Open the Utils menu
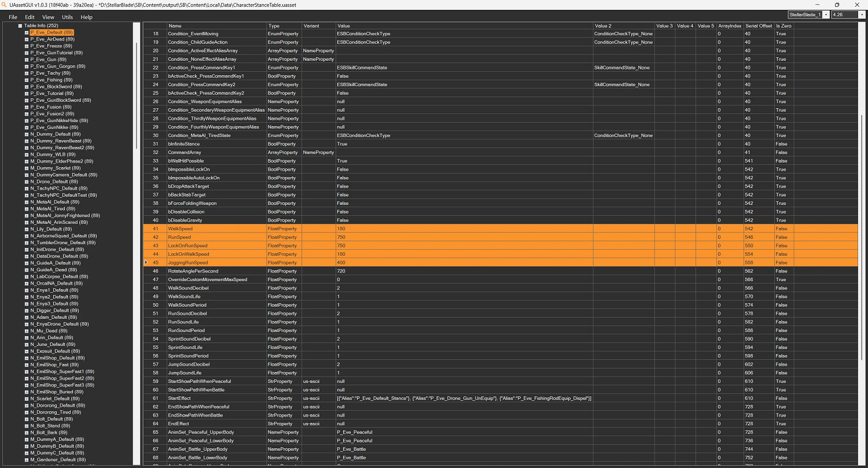The width and height of the screenshot is (868, 468). click(67, 17)
